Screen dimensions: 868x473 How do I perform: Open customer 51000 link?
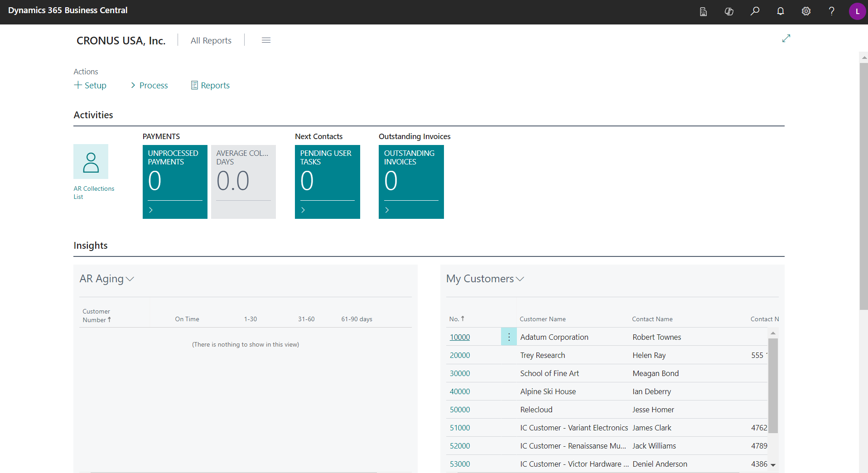[x=460, y=428]
